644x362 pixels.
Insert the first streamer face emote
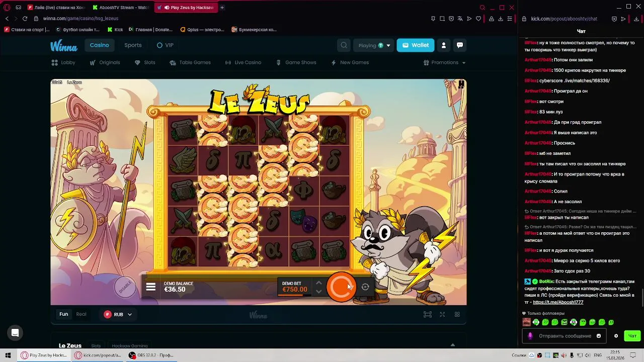(526, 322)
